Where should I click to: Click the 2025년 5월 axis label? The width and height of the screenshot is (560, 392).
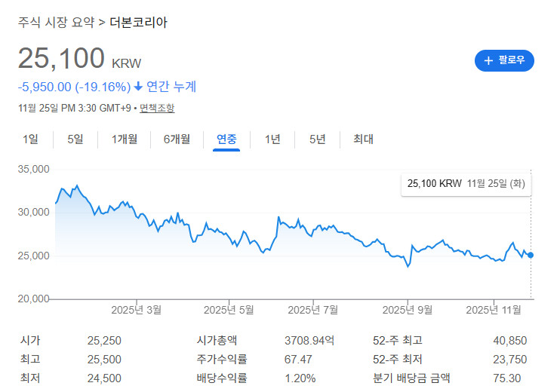click(229, 310)
